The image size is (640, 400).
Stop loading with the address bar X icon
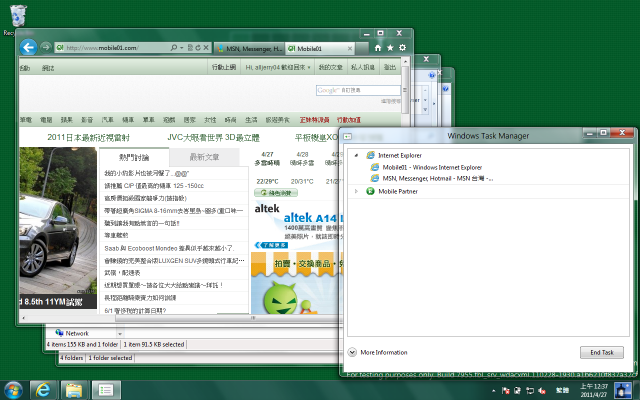[x=206, y=48]
